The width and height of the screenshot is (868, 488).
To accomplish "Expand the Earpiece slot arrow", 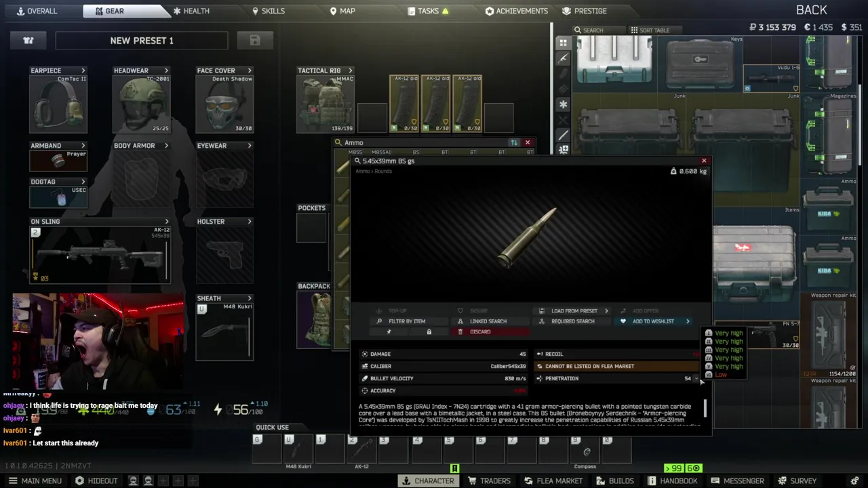I will click(x=83, y=70).
